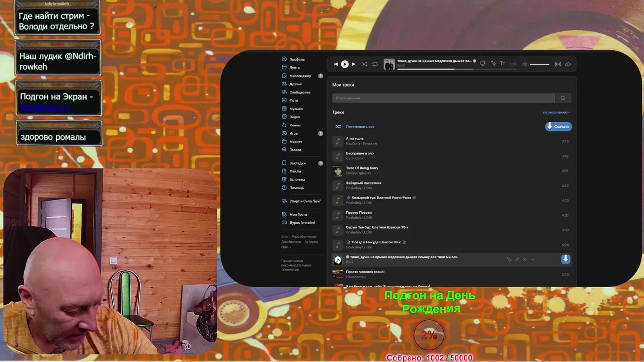Share current track with arrow icon
Viewport: 644px width, 362px height.
click(x=568, y=64)
